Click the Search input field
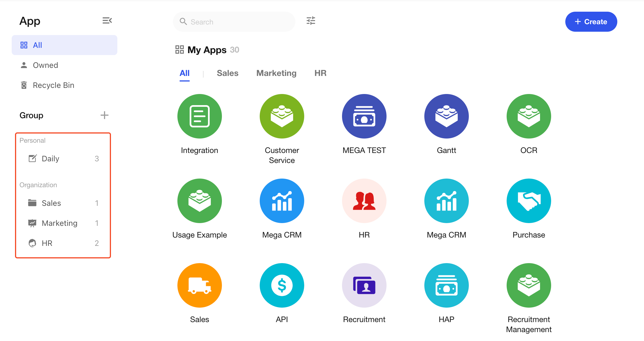 point(239,22)
